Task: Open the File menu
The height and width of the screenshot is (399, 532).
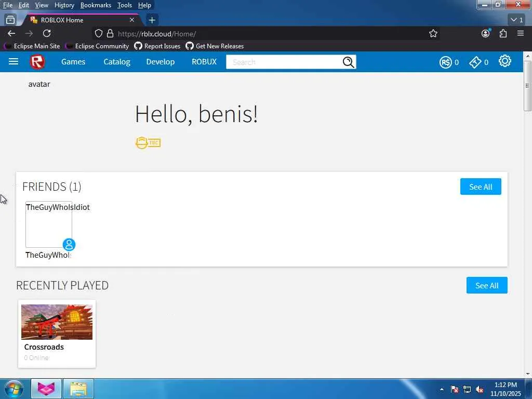Action: point(7,5)
